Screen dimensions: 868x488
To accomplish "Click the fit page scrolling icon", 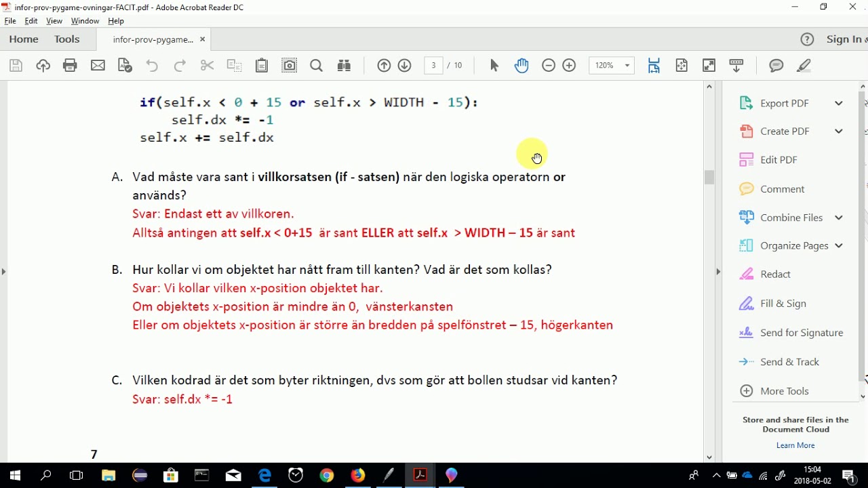I will (654, 66).
